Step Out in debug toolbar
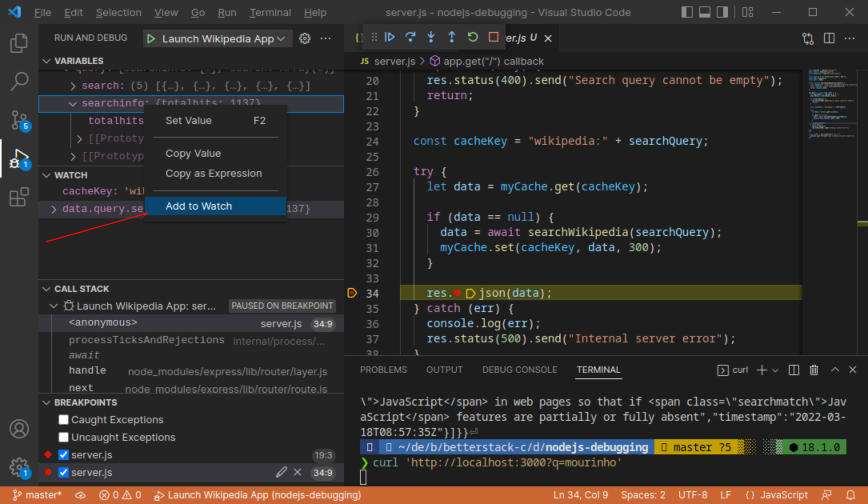 pos(452,37)
